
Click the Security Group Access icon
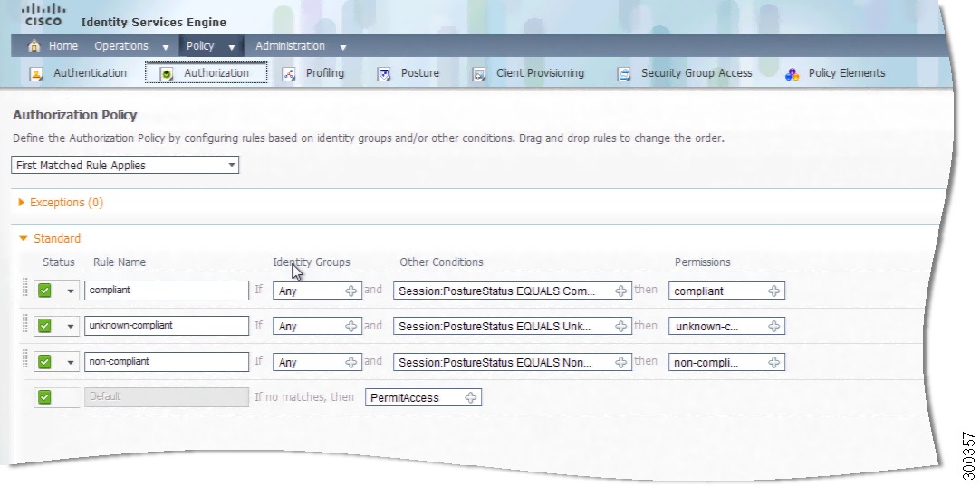(624, 74)
